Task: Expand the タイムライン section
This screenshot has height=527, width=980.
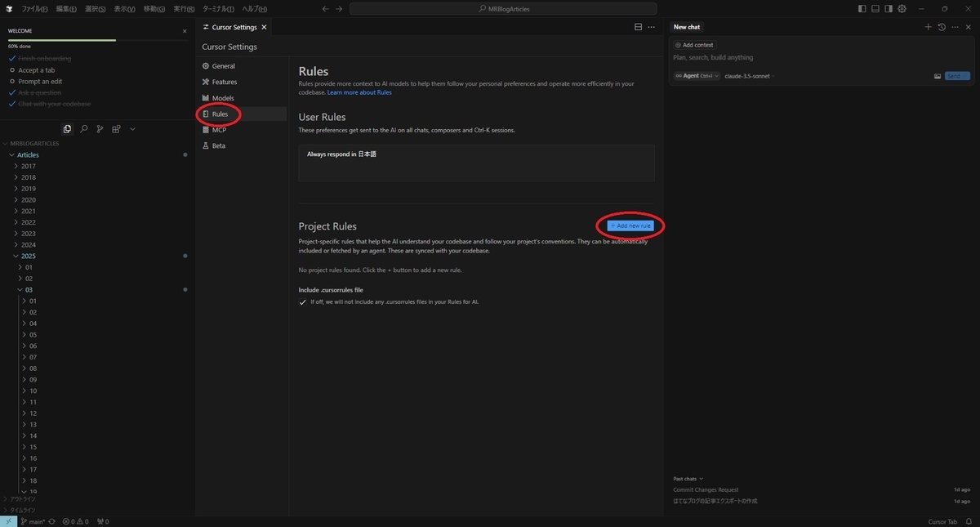Action: [x=20, y=510]
